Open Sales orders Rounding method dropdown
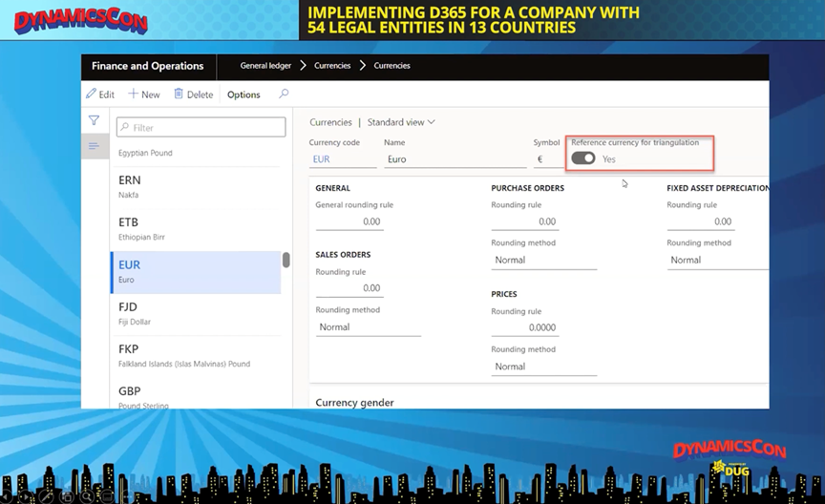 pyautogui.click(x=368, y=327)
